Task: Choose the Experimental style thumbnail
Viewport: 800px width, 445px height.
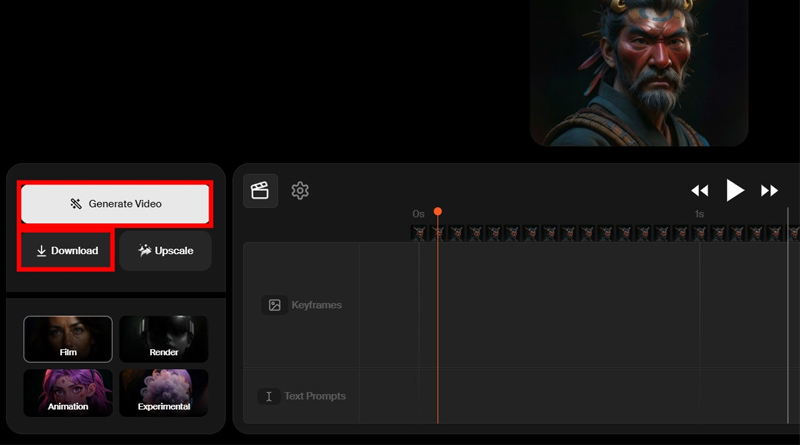Action: click(164, 393)
